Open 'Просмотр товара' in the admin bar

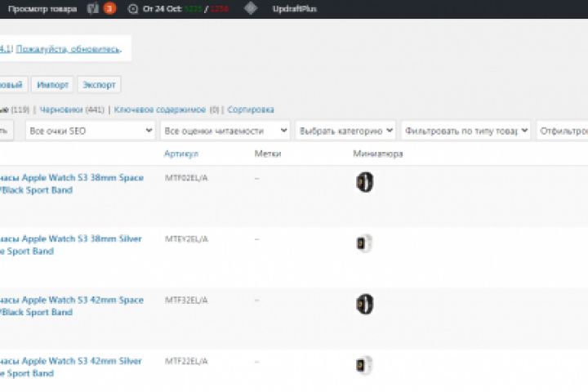pos(42,9)
